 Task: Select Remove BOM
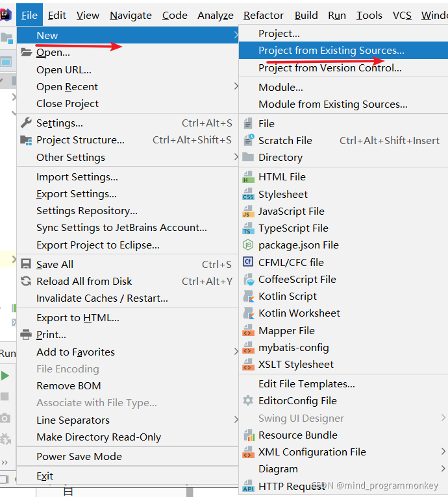(x=127, y=386)
